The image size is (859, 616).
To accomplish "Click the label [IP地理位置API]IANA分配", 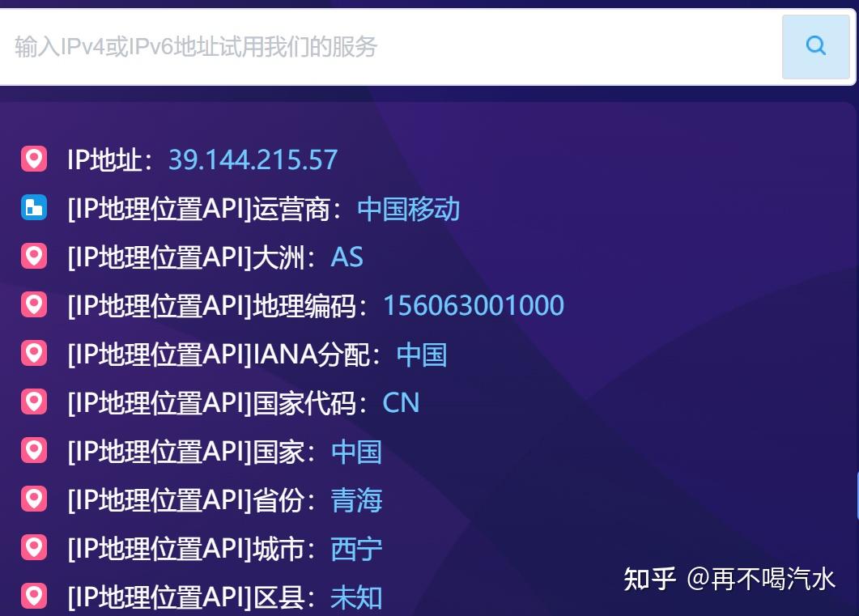I will (x=224, y=355).
